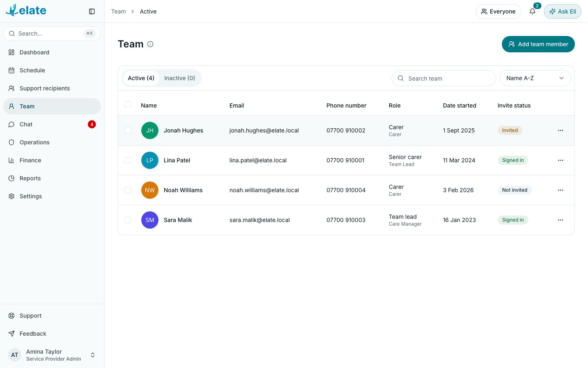Open Support in the sidebar
Viewport: 588px width, 368px height.
click(52, 316)
